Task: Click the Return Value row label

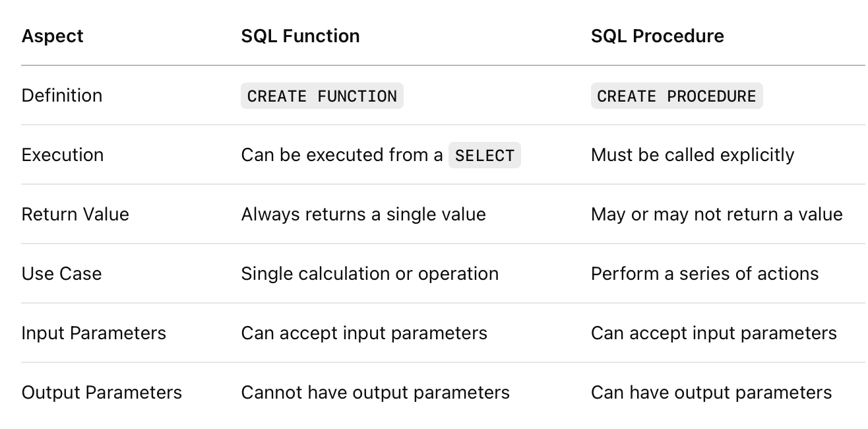Action: tap(75, 214)
